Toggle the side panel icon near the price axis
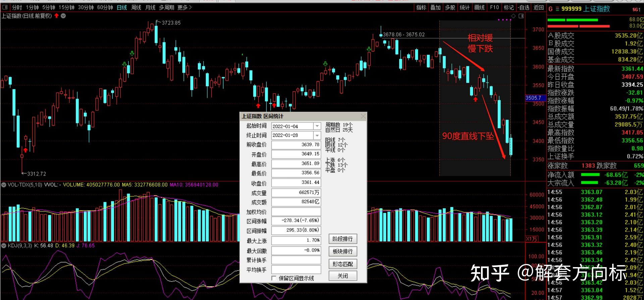 pos(521,16)
